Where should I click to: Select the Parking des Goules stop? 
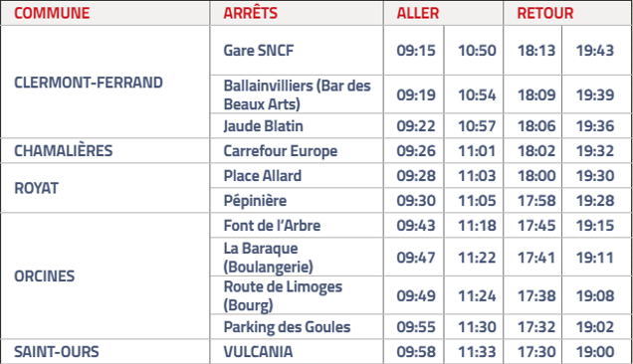pos(287,327)
